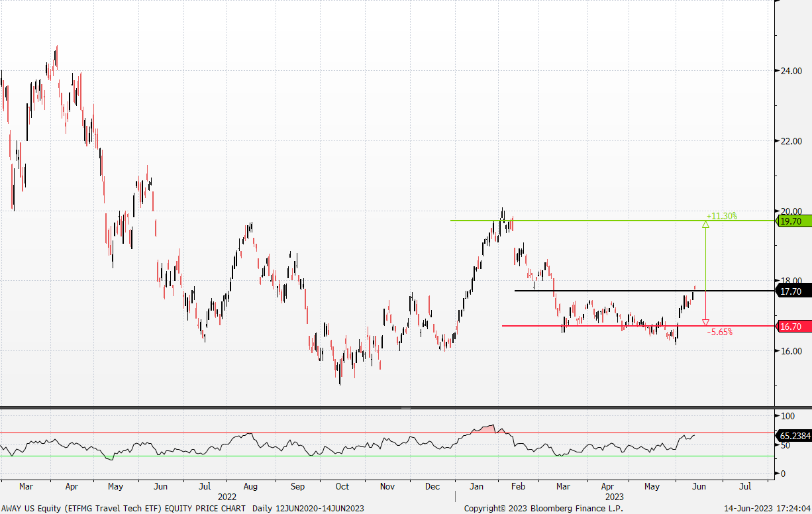Select the +11.30% upside annotation
The image size is (812, 514).
click(722, 216)
